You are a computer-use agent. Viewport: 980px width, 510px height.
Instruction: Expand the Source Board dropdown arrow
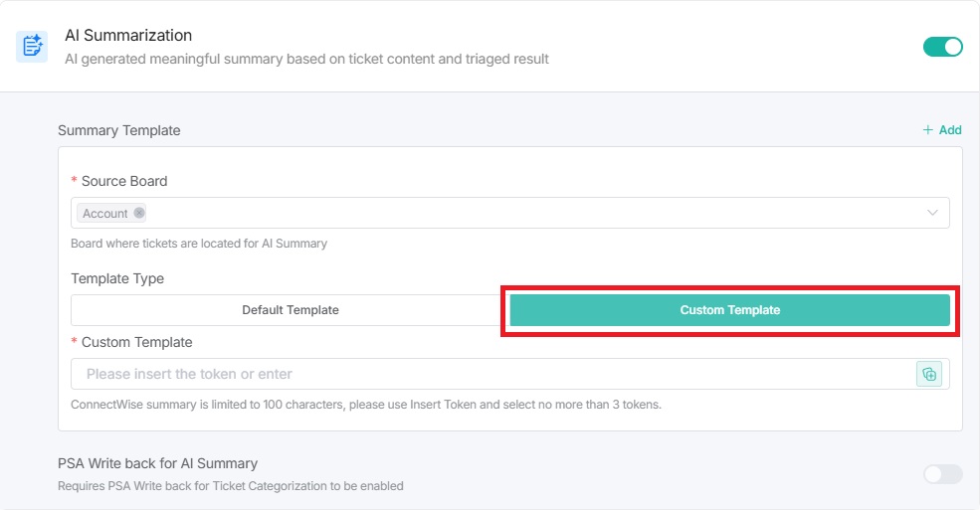(933, 213)
